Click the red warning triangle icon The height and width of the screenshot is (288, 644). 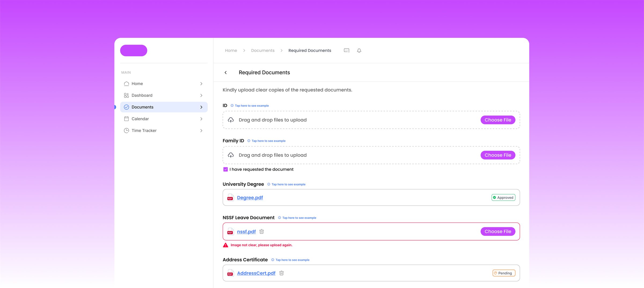226,245
